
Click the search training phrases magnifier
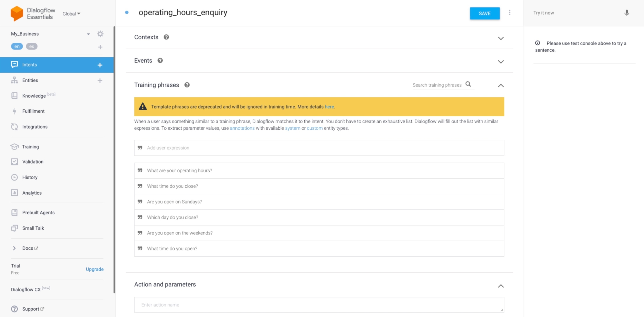coord(468,84)
